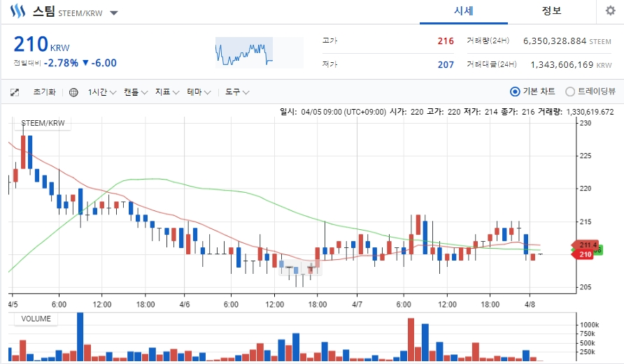Click the 고가 label

[329, 41]
